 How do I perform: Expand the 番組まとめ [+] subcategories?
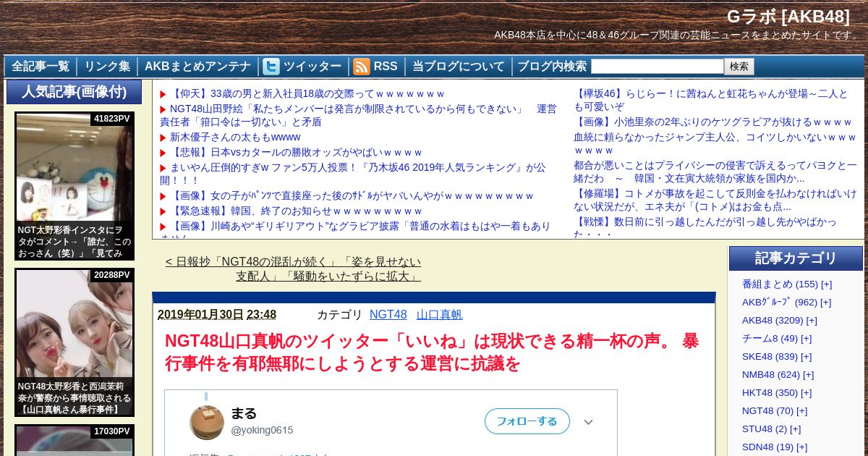tap(826, 284)
